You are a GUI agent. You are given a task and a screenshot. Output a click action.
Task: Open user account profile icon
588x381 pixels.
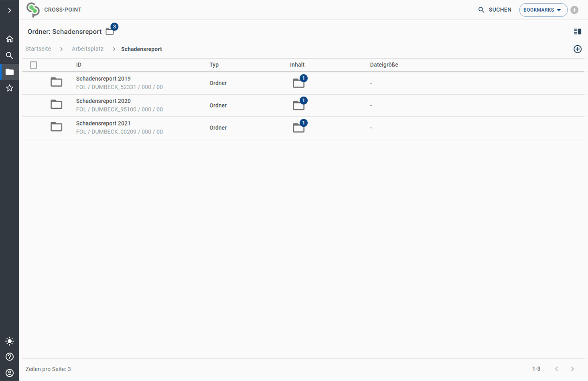(10, 373)
